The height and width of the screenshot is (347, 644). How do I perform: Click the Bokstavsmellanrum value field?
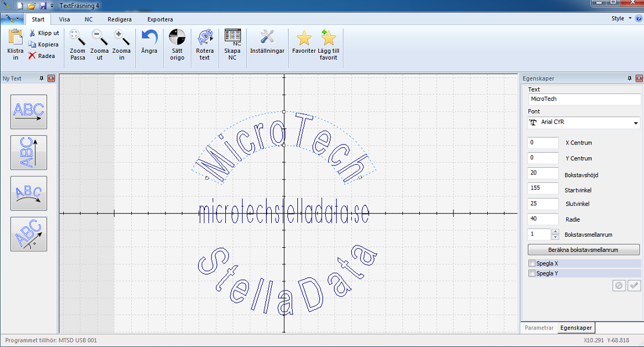click(x=539, y=234)
